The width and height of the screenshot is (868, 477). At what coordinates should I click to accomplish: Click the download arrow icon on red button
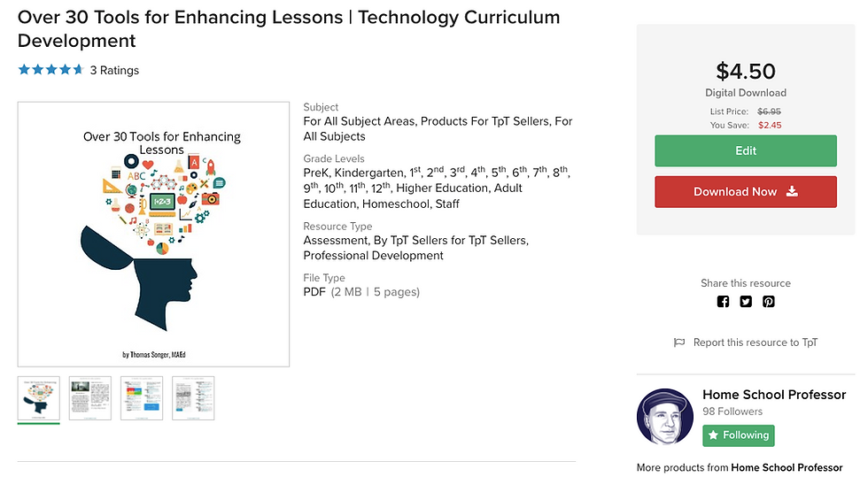(792, 191)
